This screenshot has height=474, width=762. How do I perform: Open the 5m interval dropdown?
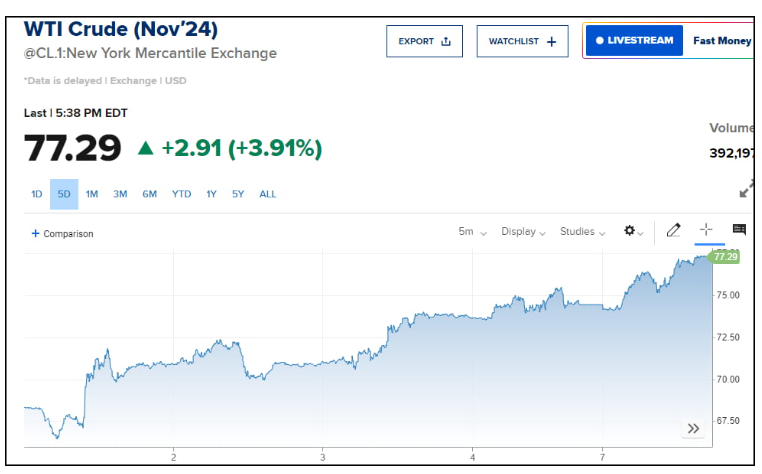click(x=472, y=232)
